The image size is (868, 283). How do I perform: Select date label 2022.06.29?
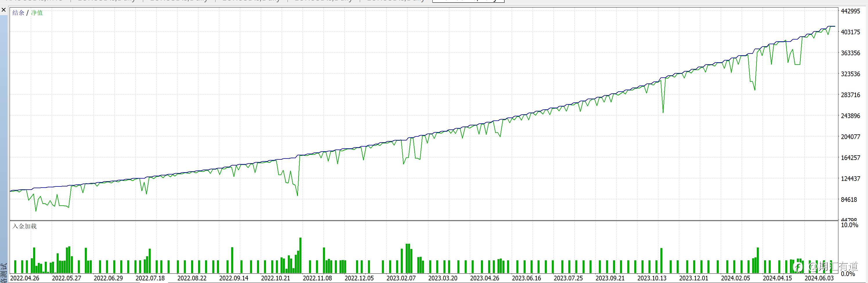[109, 278]
